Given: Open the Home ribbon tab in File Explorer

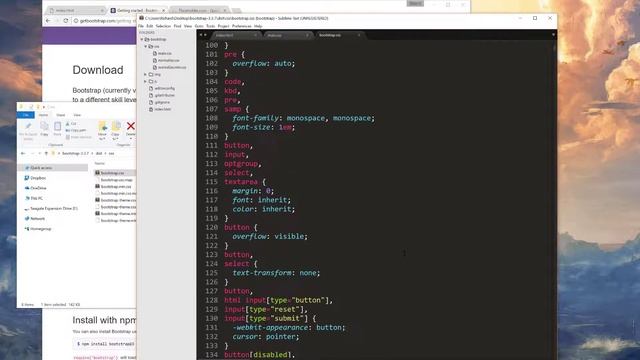Looking at the screenshot, I should (43, 115).
